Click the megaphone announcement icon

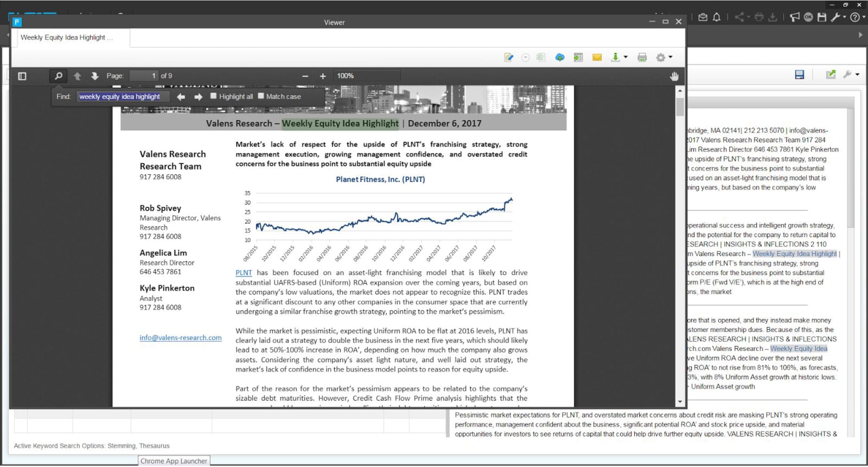(795, 17)
